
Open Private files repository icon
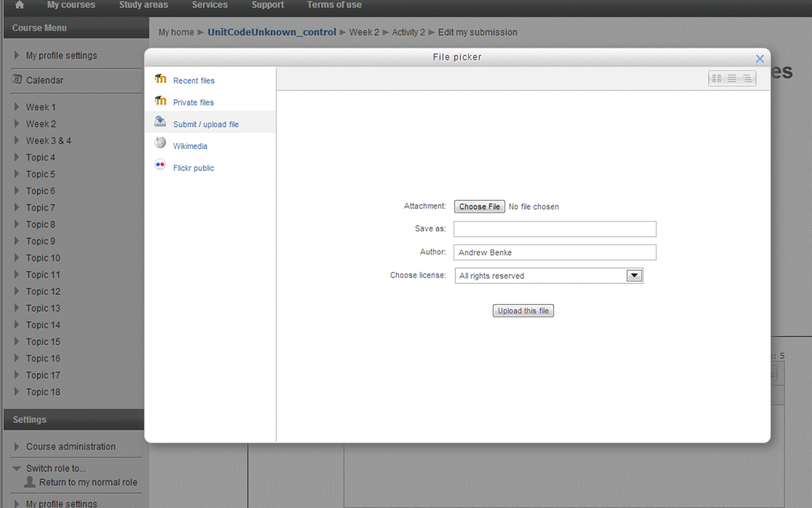(161, 101)
